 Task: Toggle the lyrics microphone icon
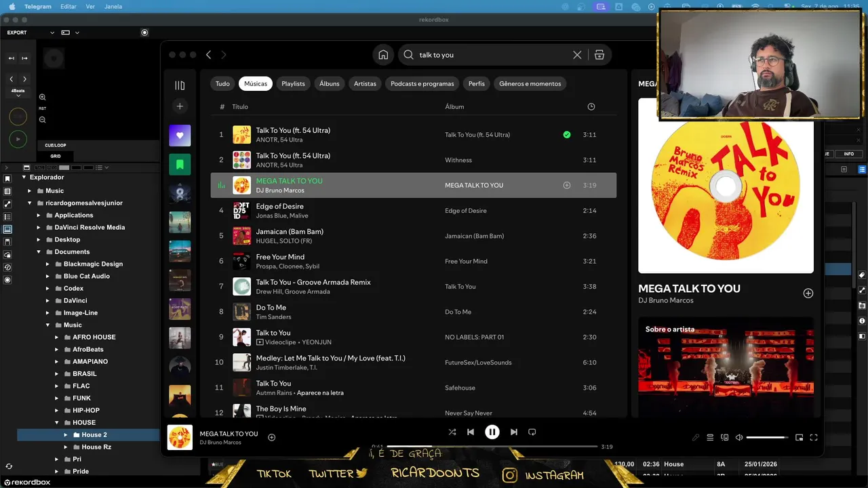coord(696,438)
